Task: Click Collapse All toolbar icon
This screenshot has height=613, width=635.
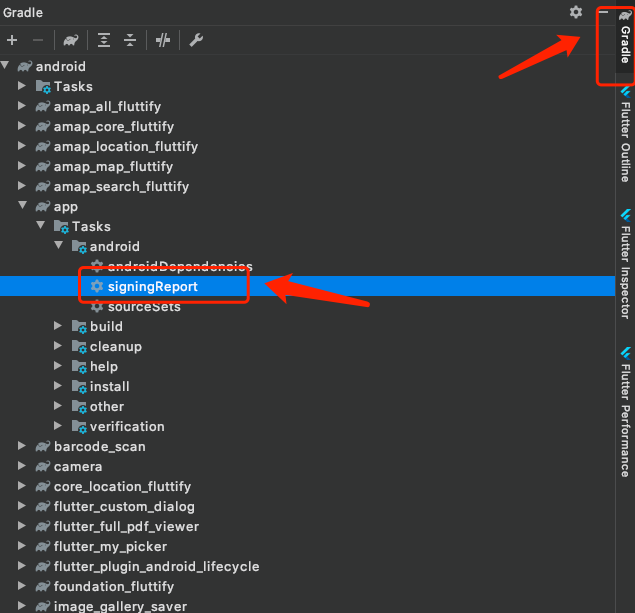Action: click(x=130, y=40)
